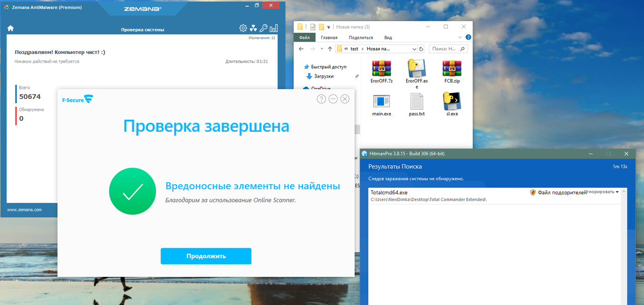Click the Результаты Поиска heading in HitmanPro
Screen dimensions: 644x305
pos(395,167)
